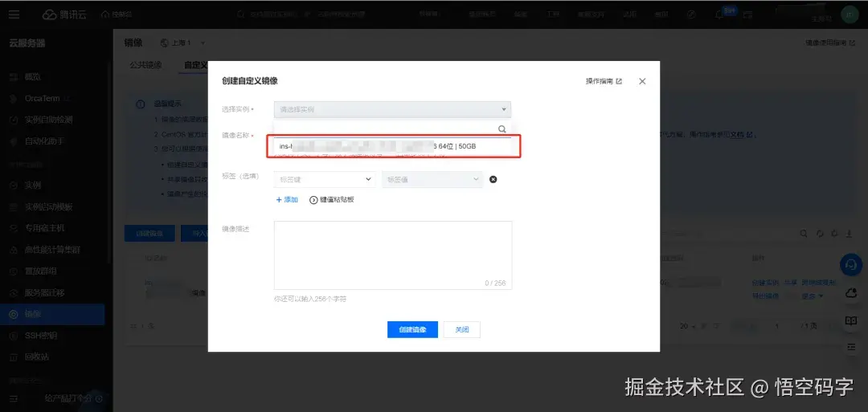
Task: Click the search magnifier icon in instance dropdown
Action: click(x=502, y=128)
